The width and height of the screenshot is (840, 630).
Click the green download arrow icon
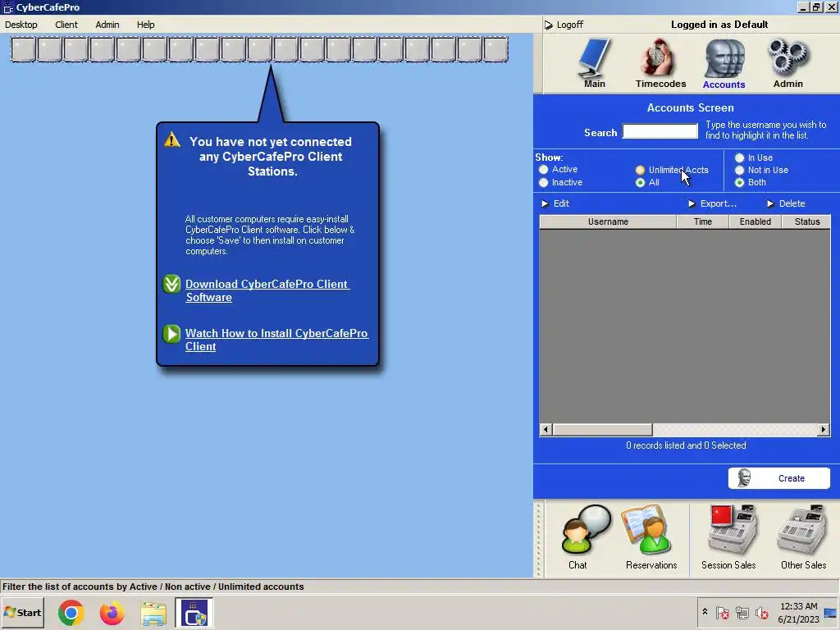tap(171, 284)
